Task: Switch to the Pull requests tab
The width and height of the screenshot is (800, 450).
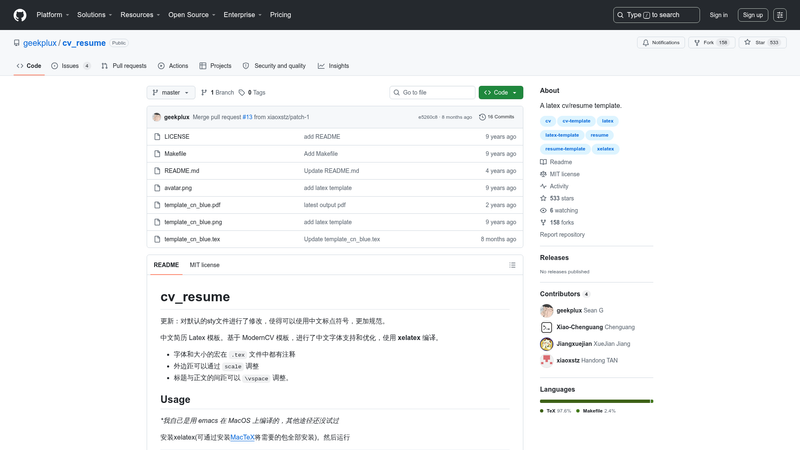Action: [x=124, y=66]
